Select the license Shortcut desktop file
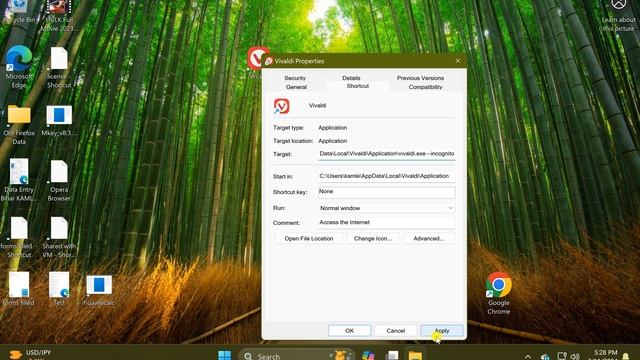The width and height of the screenshot is (640, 360). click(x=59, y=68)
